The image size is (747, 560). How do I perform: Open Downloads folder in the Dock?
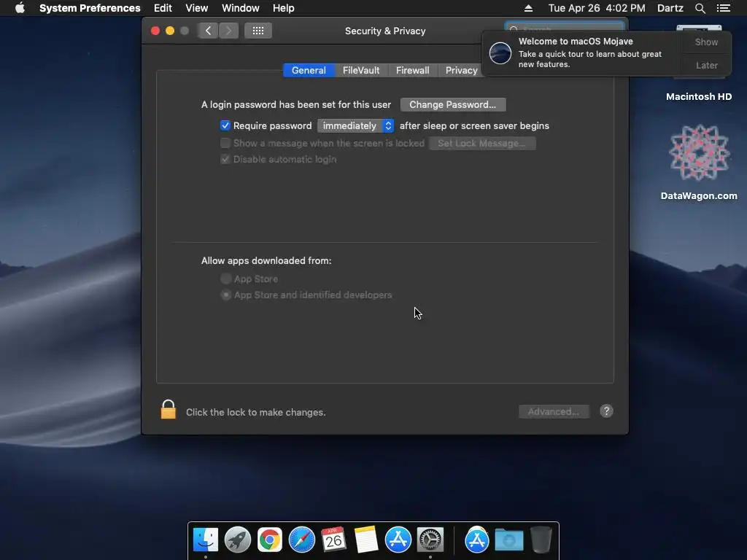(x=508, y=540)
